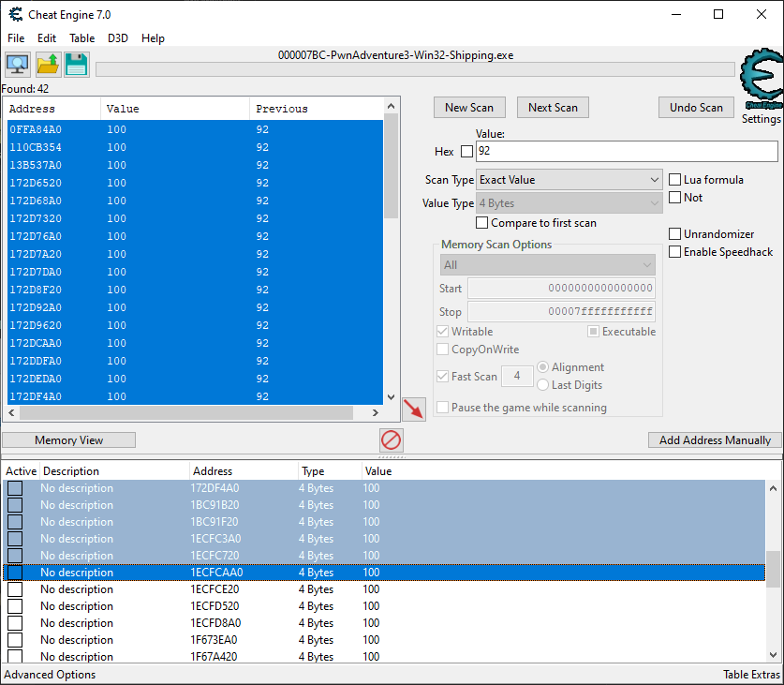Click the scan Value input field
This screenshot has width=784, height=685.
coord(627,151)
